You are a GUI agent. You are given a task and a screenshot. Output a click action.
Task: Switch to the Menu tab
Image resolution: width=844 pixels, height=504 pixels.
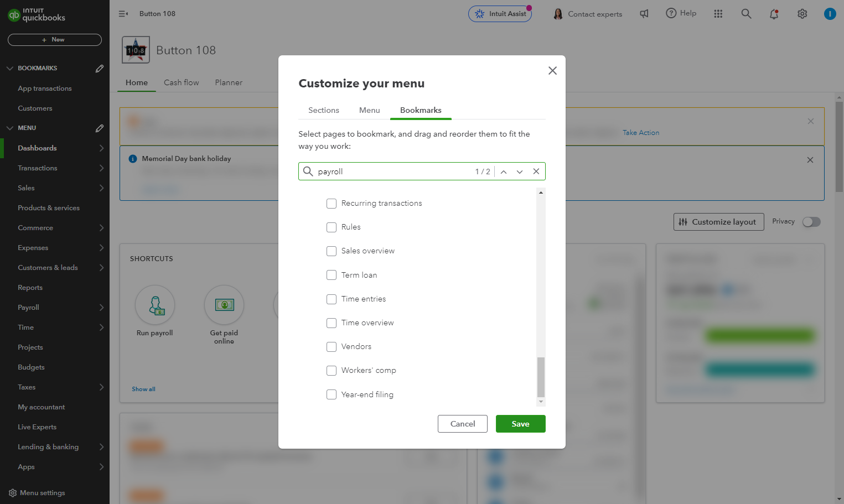tap(370, 110)
